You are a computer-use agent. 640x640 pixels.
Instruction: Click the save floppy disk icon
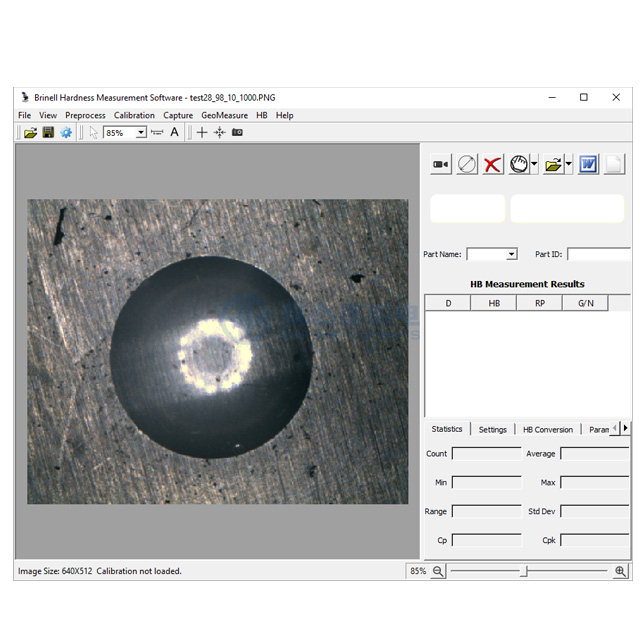(x=48, y=132)
